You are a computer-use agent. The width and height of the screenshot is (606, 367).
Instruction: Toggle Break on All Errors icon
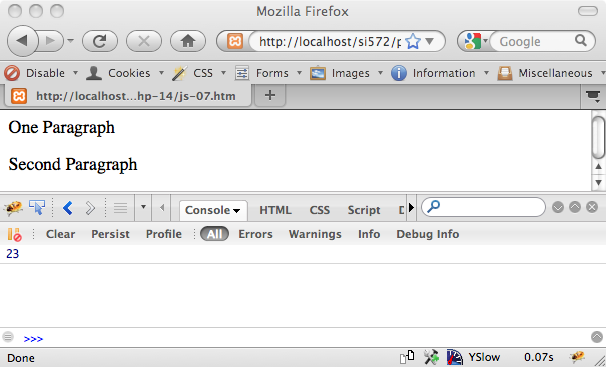[15, 234]
